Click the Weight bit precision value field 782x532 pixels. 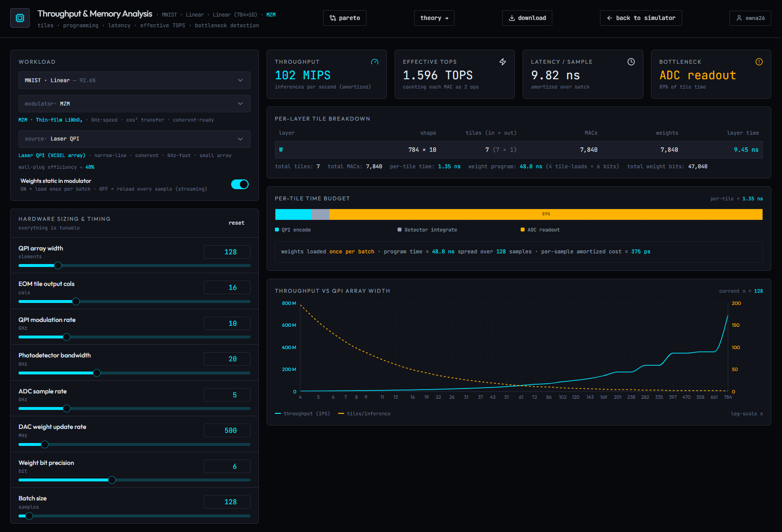[227, 466]
